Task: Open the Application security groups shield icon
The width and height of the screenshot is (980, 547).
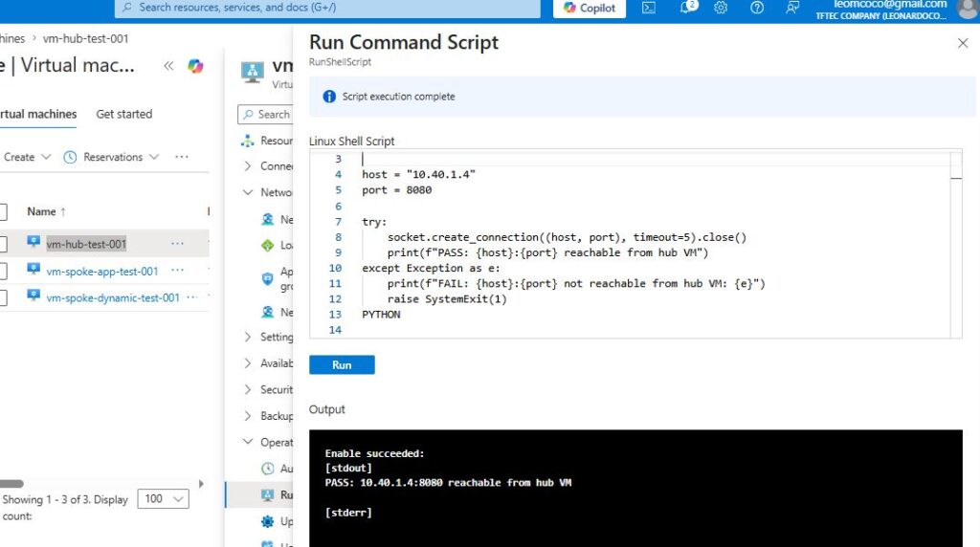Action: [x=268, y=278]
